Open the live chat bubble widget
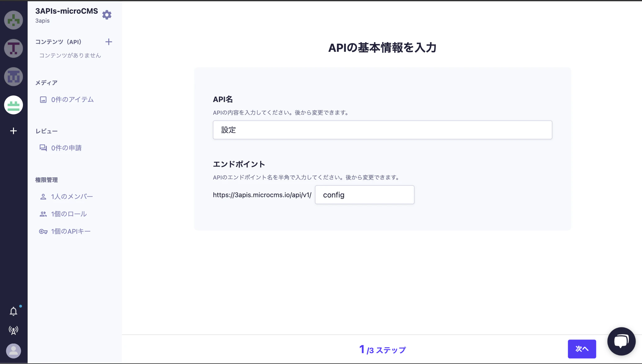Image resolution: width=642 pixels, height=364 pixels. coord(621,341)
